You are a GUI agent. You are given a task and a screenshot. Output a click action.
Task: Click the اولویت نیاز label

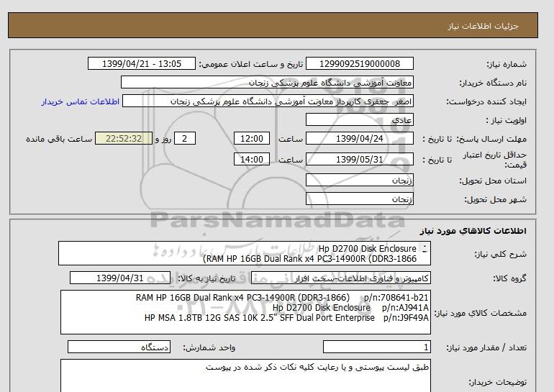tap(507, 120)
